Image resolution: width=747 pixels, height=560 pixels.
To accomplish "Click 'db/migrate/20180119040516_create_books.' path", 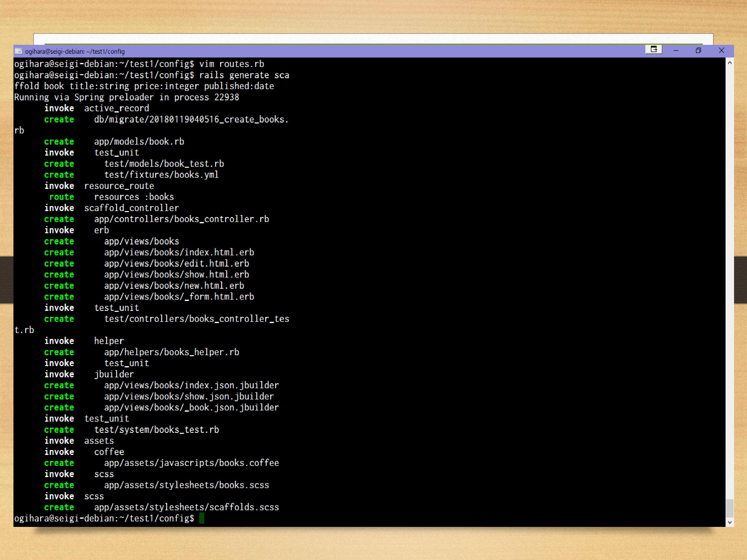I will tap(191, 119).
